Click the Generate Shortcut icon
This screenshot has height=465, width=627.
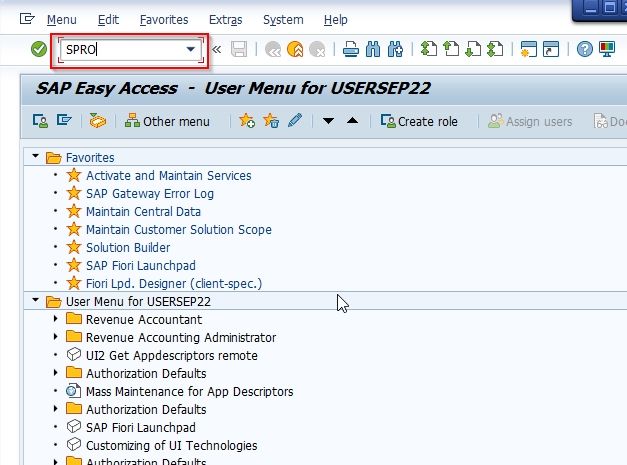[551, 50]
